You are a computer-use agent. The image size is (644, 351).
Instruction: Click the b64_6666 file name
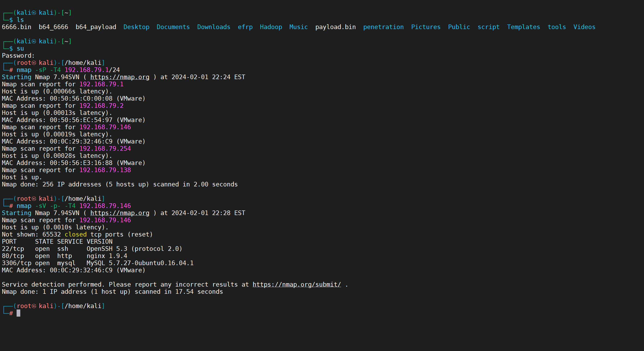point(53,27)
